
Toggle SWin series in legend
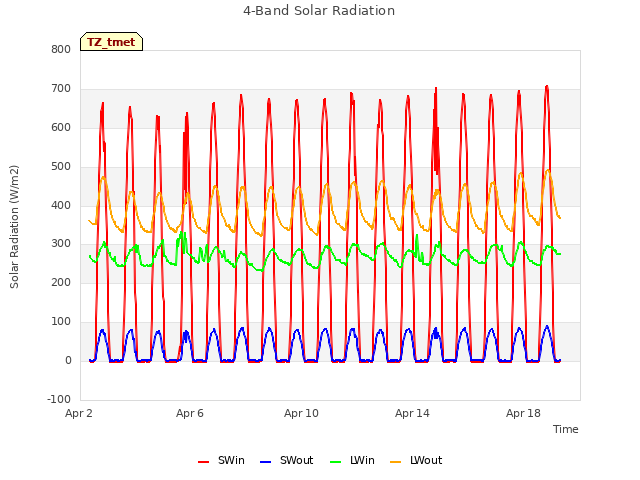221,460
